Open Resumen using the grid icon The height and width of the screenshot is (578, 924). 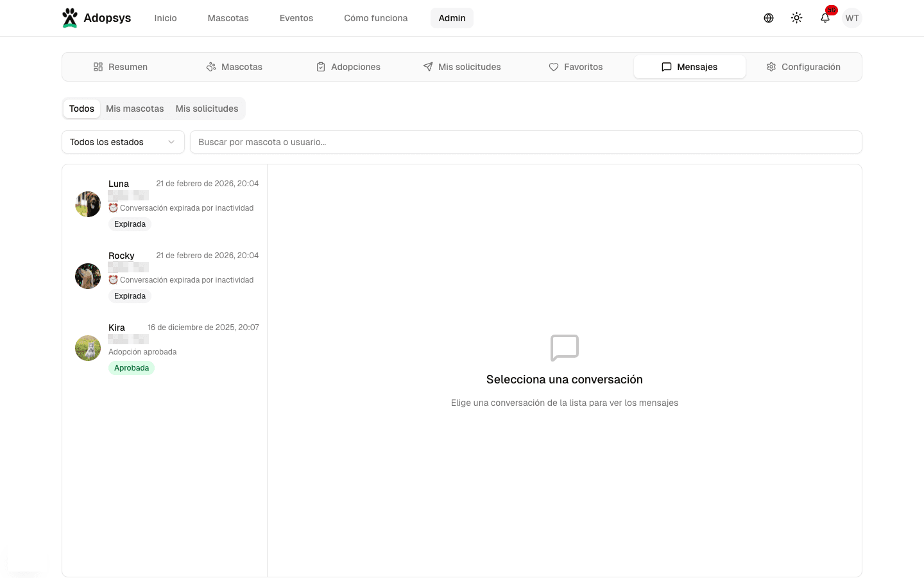coord(98,67)
